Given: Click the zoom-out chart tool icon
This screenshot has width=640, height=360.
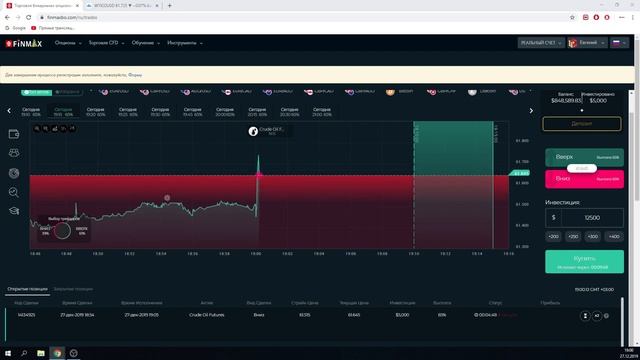Looking at the screenshot, I should pos(46,129).
